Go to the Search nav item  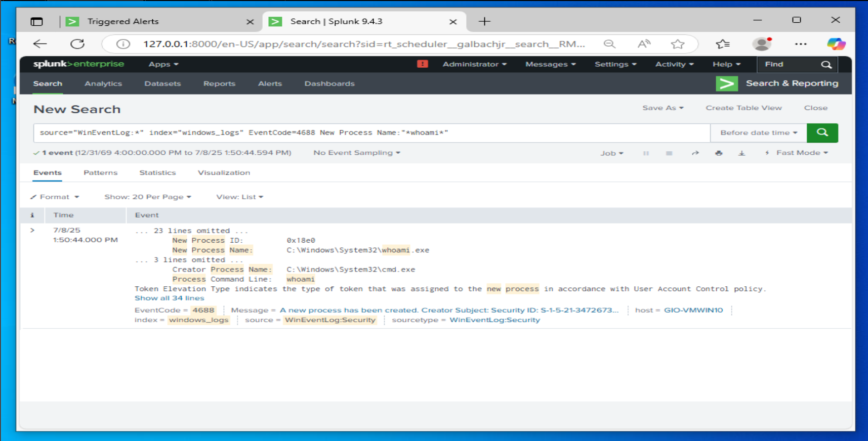[x=48, y=83]
